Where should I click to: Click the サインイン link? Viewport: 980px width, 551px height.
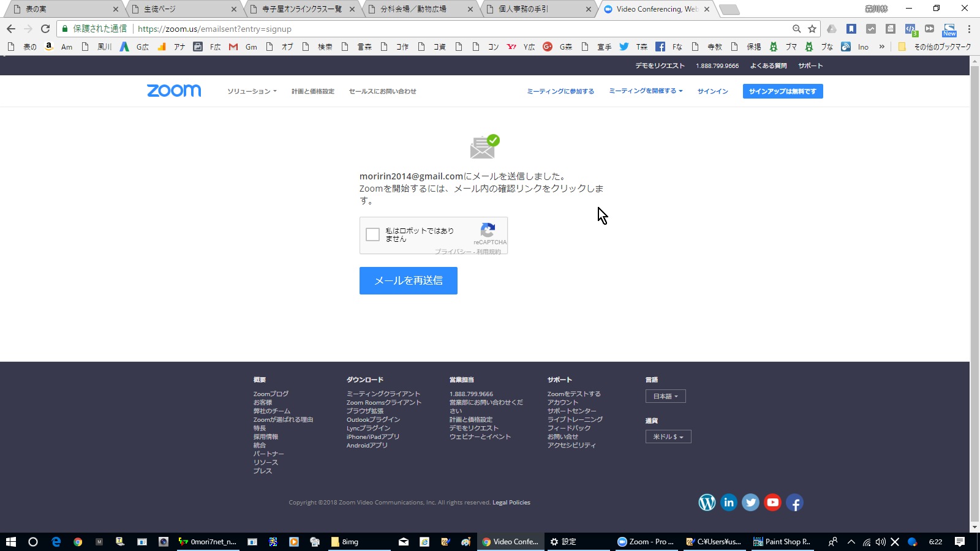tap(712, 91)
